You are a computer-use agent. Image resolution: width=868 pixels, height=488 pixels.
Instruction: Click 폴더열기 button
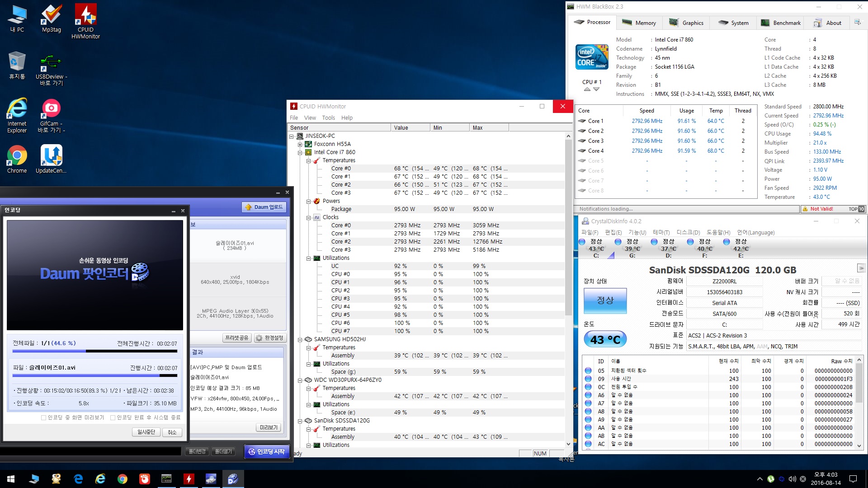pos(223,451)
